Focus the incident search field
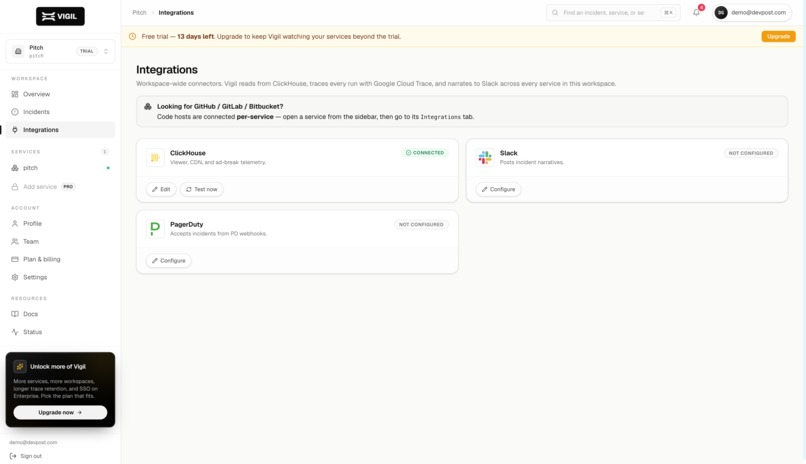Screen dimensions: 806x464 pyautogui.click(x=613, y=12)
